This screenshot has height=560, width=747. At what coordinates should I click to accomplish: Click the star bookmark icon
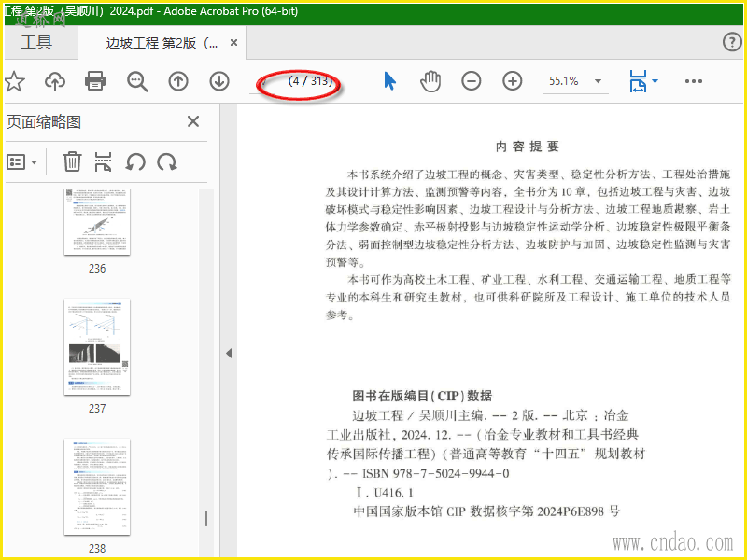pyautogui.click(x=14, y=81)
